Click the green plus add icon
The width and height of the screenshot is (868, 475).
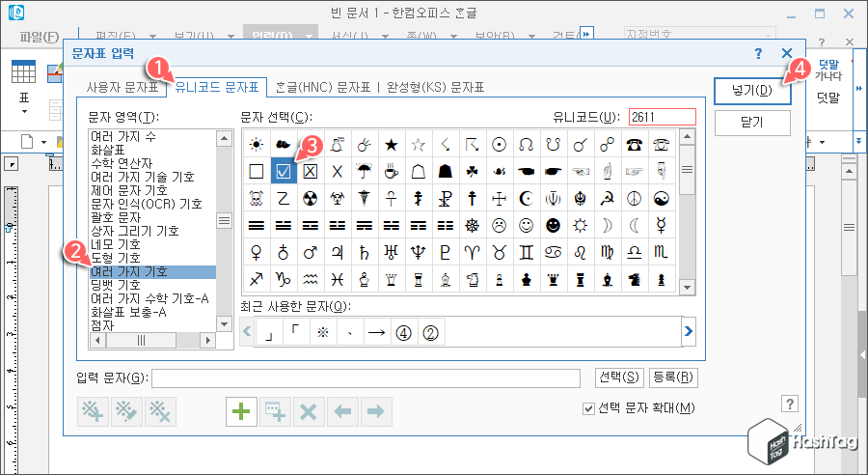click(x=241, y=412)
